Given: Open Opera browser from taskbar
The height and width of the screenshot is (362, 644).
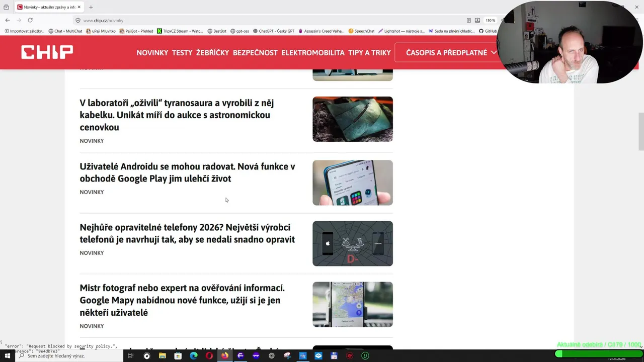Looking at the screenshot, I should [209, 356].
